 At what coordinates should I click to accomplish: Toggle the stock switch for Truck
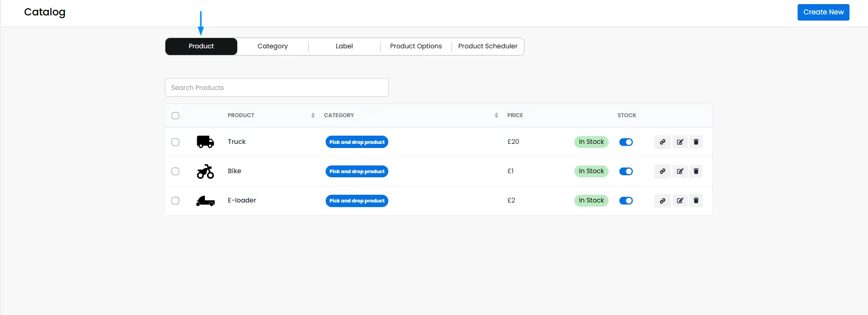tap(626, 142)
